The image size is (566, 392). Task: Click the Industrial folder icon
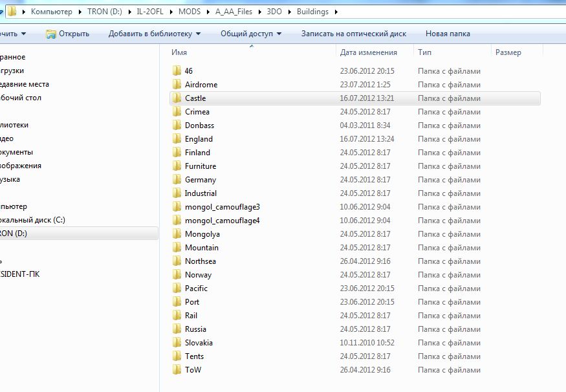pyautogui.click(x=177, y=193)
